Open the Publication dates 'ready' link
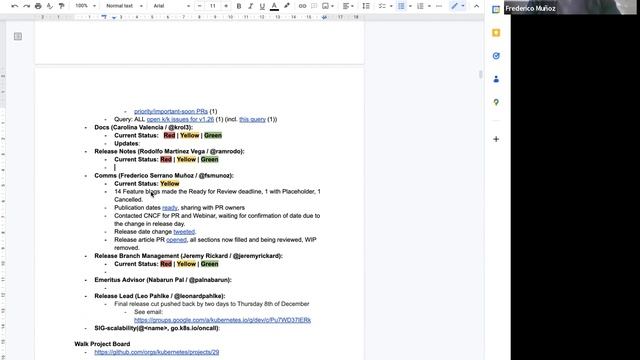 coord(170,208)
